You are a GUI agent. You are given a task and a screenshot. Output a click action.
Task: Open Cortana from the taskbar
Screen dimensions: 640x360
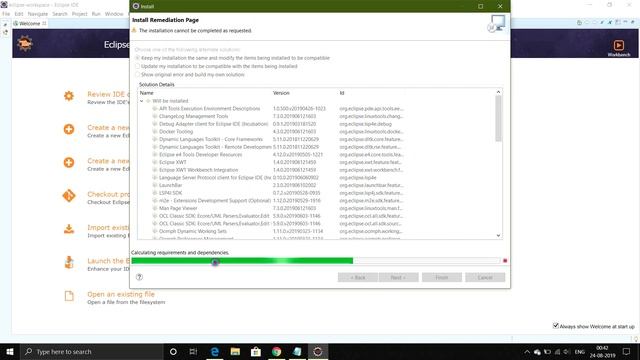click(x=173, y=351)
